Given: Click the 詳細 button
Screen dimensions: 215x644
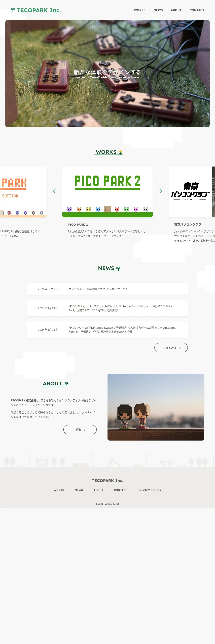Looking at the screenshot, I should [x=80, y=430].
